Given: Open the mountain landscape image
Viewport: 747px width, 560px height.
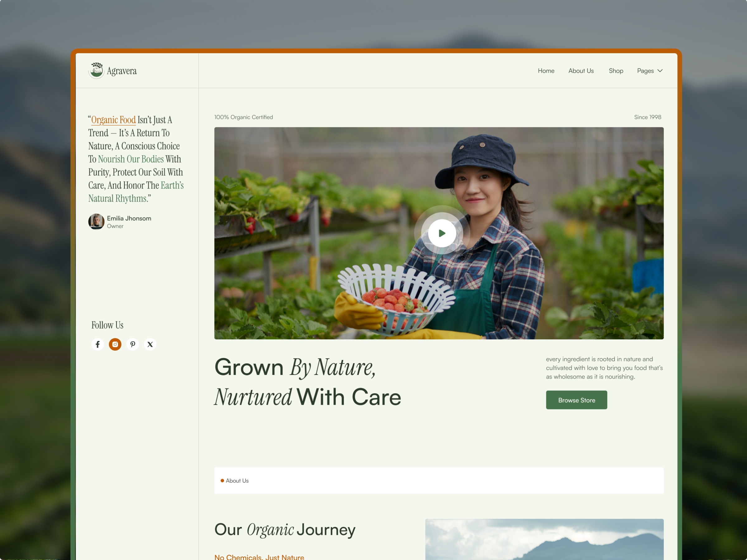Looking at the screenshot, I should point(544,539).
